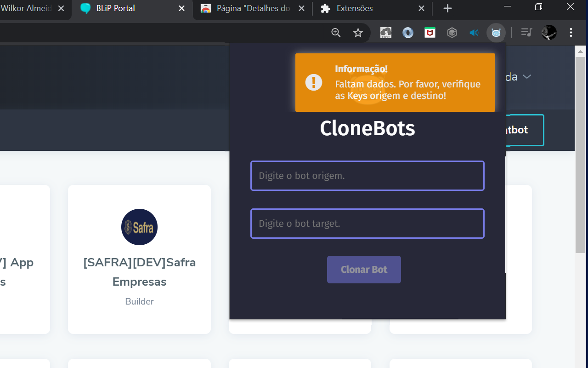Open a new tab with the plus button
Screen dimensions: 588x368
(447, 8)
